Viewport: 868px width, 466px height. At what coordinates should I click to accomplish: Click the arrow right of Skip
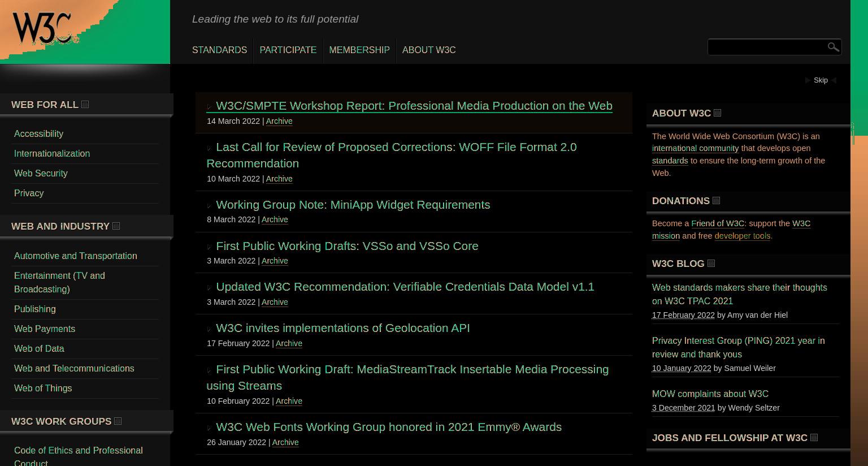tap(834, 80)
